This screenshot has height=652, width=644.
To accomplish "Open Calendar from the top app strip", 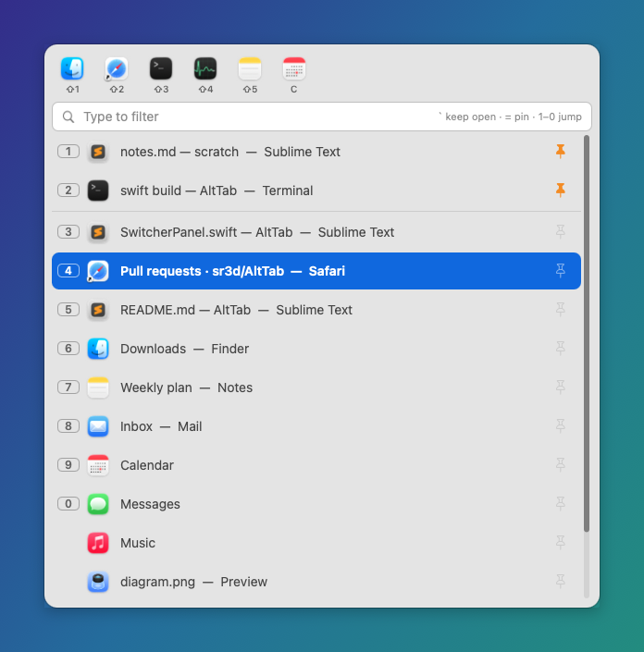I will pyautogui.click(x=294, y=68).
